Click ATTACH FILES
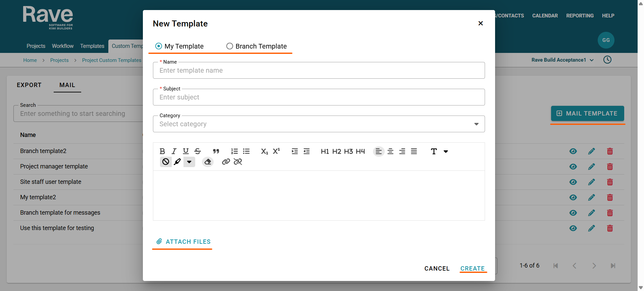The height and width of the screenshot is (291, 644). (x=183, y=242)
